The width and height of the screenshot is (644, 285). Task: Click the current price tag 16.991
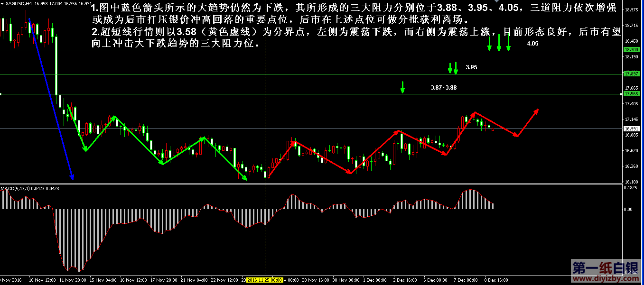[x=631, y=129]
